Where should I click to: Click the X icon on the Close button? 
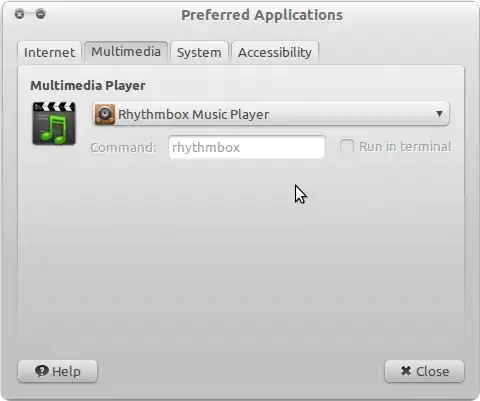(406, 371)
